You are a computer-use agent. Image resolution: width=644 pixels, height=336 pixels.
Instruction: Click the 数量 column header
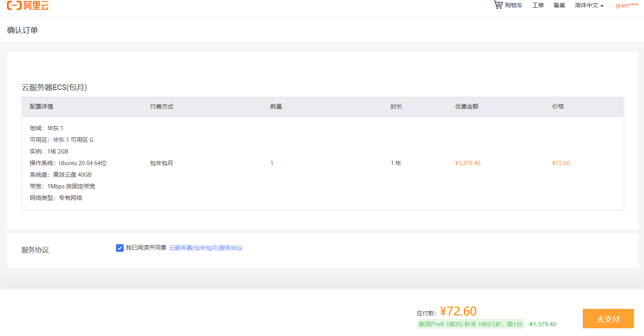276,107
